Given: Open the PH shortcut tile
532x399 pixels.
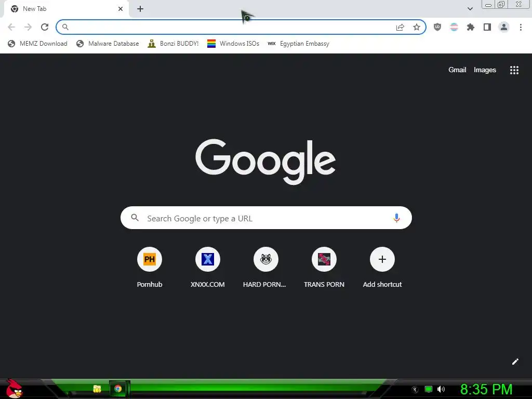Looking at the screenshot, I should [150, 268].
